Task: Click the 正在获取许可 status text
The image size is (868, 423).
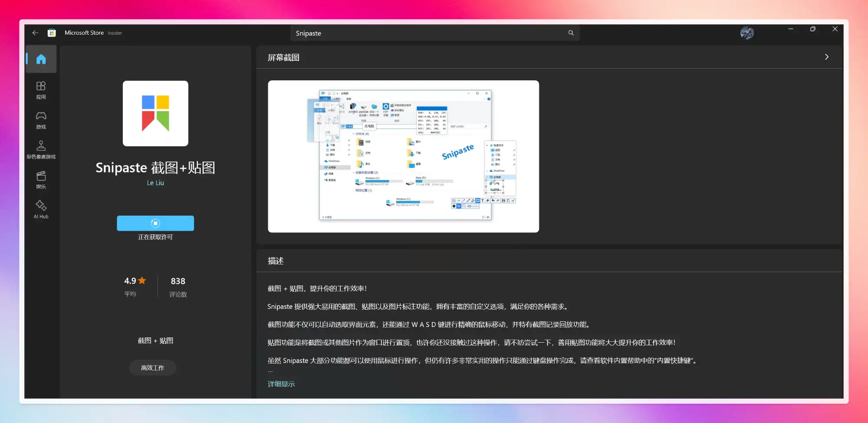Action: click(155, 237)
